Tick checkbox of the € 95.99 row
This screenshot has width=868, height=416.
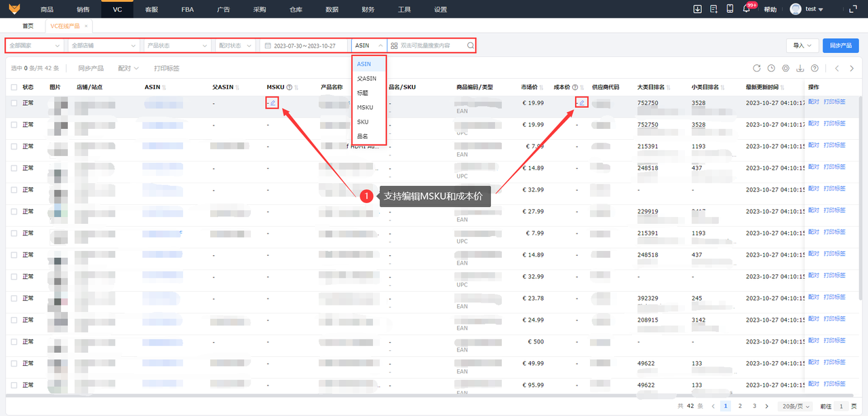14,385
